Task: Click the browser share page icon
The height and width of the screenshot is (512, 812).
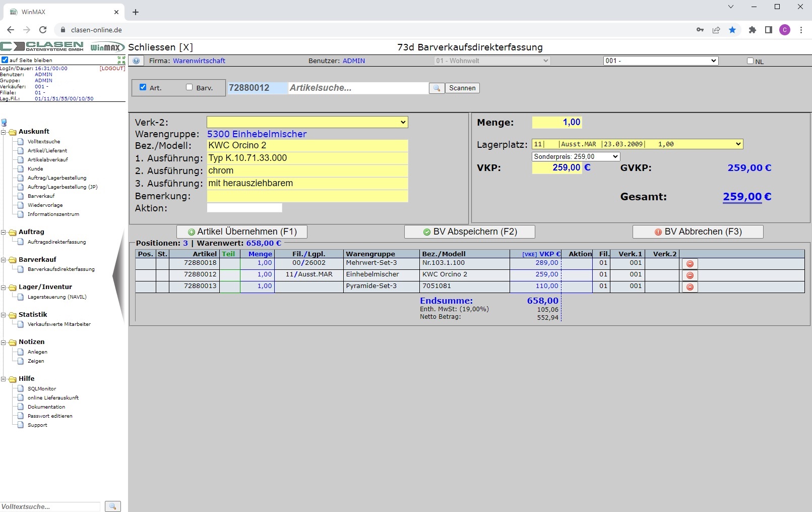Action: 716,30
